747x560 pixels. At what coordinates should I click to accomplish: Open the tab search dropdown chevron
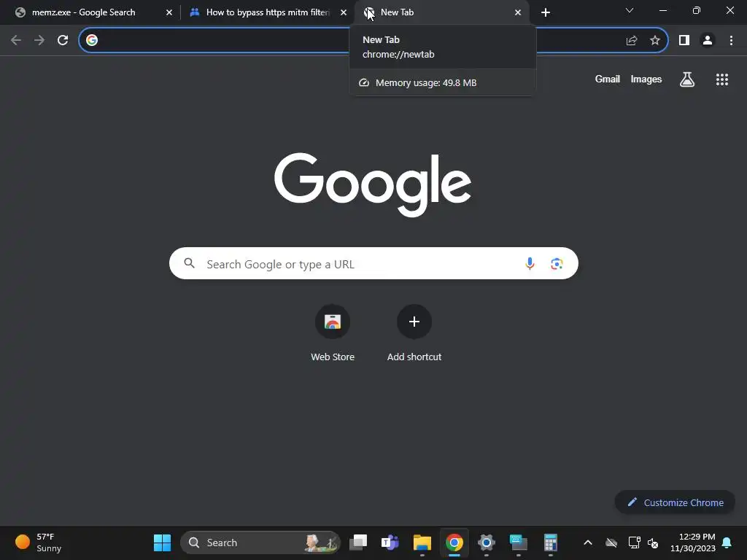630,10
